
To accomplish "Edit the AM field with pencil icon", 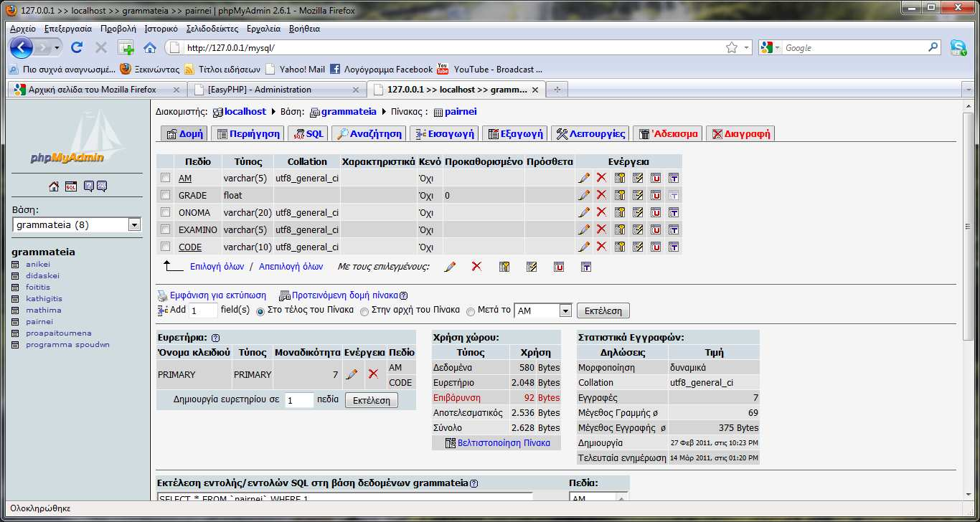I will [x=584, y=178].
